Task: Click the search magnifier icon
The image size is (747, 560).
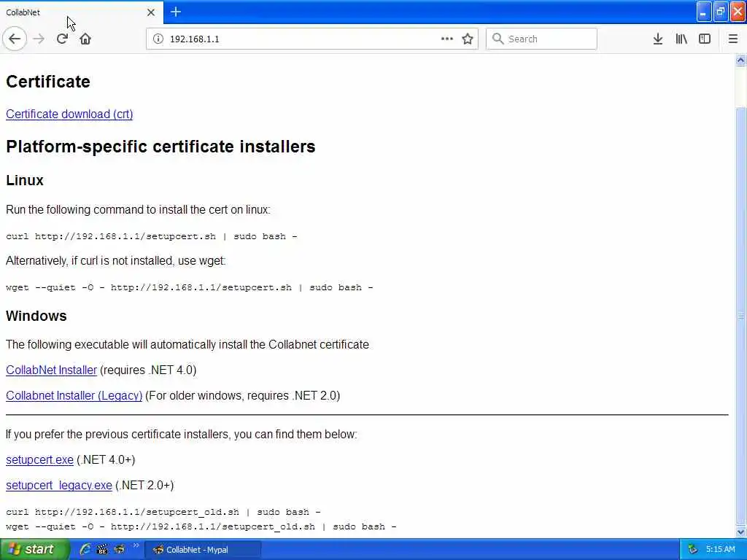Action: (x=498, y=39)
